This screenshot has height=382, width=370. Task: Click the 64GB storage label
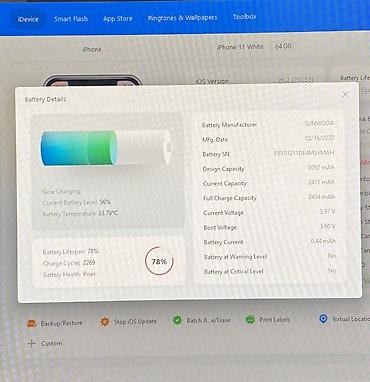click(x=283, y=46)
